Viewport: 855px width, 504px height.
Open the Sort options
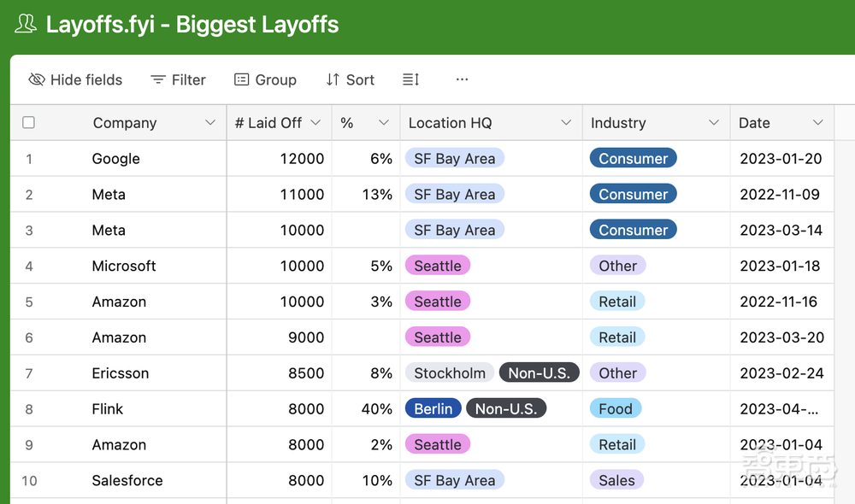[350, 79]
